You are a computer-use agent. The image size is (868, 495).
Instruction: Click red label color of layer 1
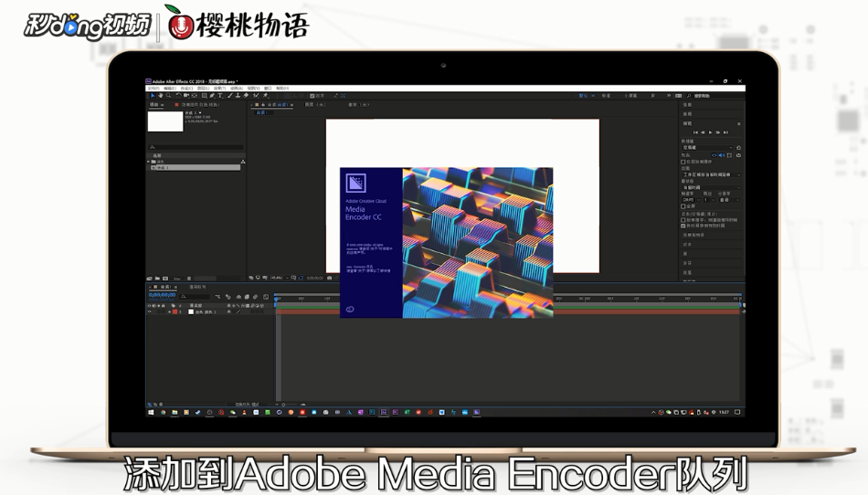(175, 311)
